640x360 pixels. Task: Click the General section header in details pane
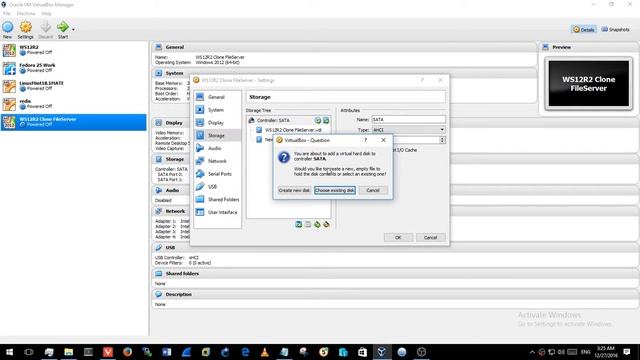click(x=345, y=47)
